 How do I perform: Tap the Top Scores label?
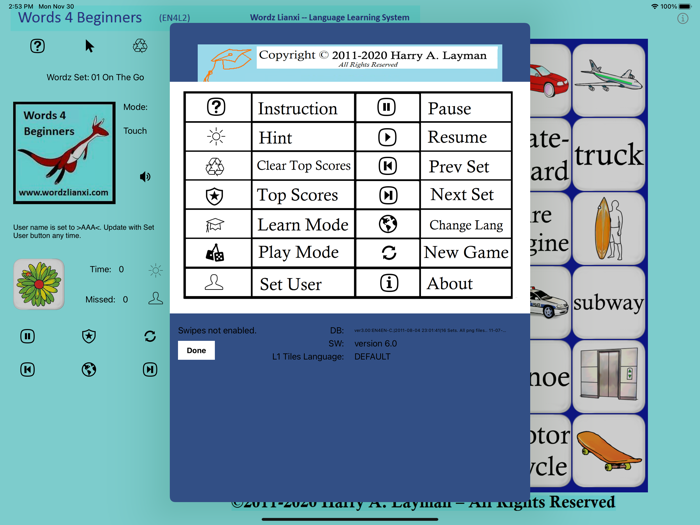click(x=297, y=196)
